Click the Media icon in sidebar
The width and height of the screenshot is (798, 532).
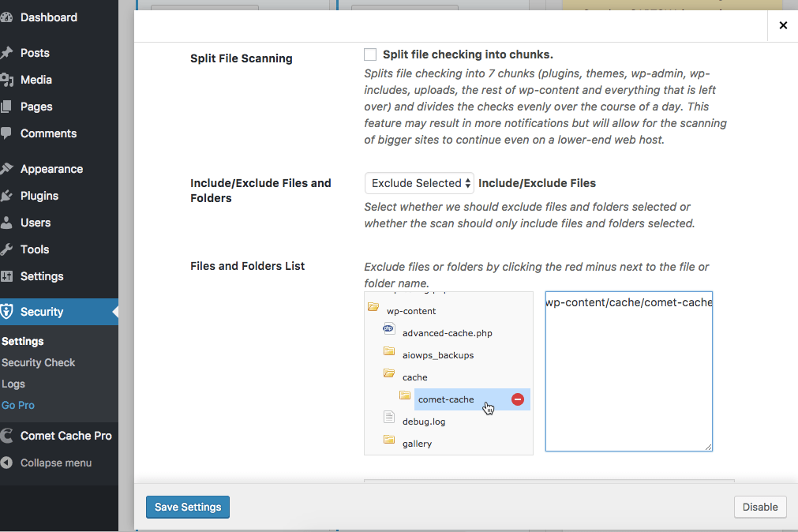pos(6,80)
